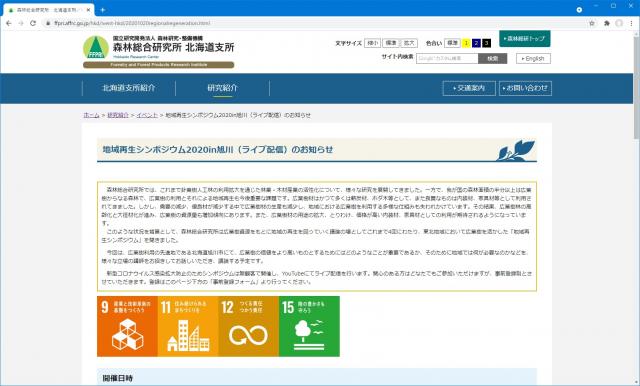The width and height of the screenshot is (640, 386).
Task: Open the 北海道支所紹介 menu
Action: (x=129, y=88)
